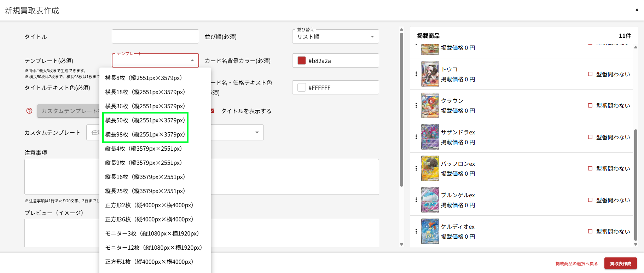The width and height of the screenshot is (644, 273).
Task: Open the three-dot menu for バッフロンex
Action: 416,168
